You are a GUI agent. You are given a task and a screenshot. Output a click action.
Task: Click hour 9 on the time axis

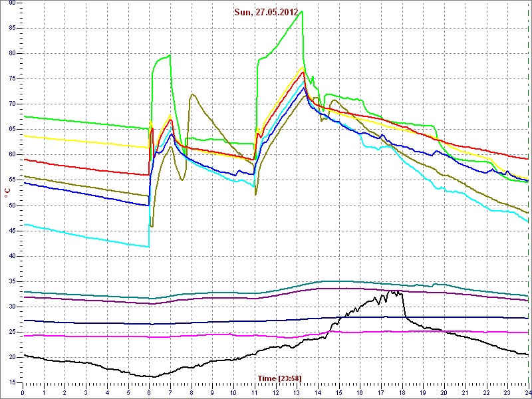212,393
